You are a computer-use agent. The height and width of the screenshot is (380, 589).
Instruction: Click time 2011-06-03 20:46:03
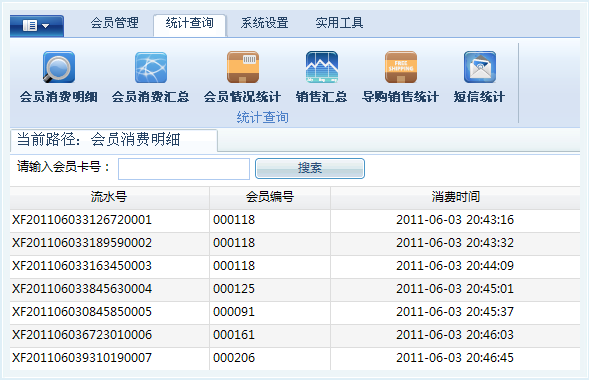point(455,335)
